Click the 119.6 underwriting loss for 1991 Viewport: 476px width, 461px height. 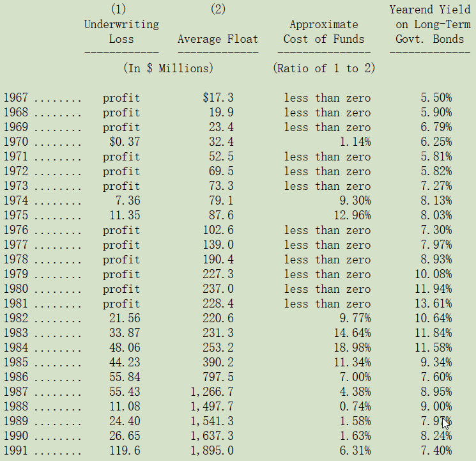125,450
